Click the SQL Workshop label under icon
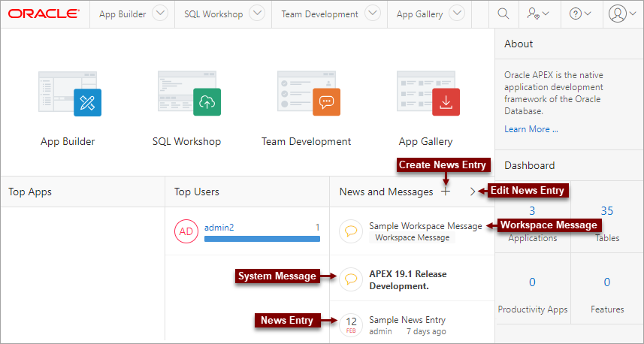The height and width of the screenshot is (344, 644). coord(187,142)
